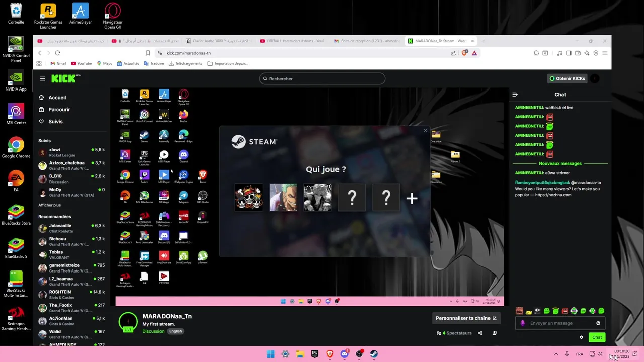Click the Nouveaux messages divider label

(560, 163)
